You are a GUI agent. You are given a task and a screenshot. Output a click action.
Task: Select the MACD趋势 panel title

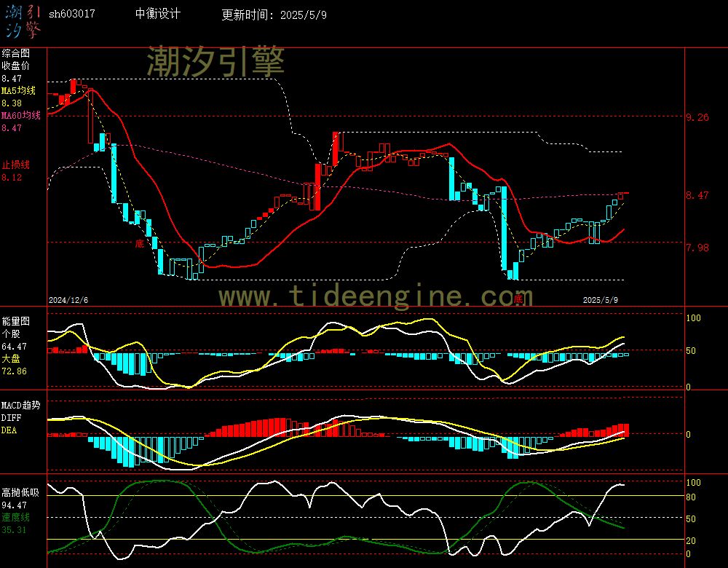click(x=21, y=406)
